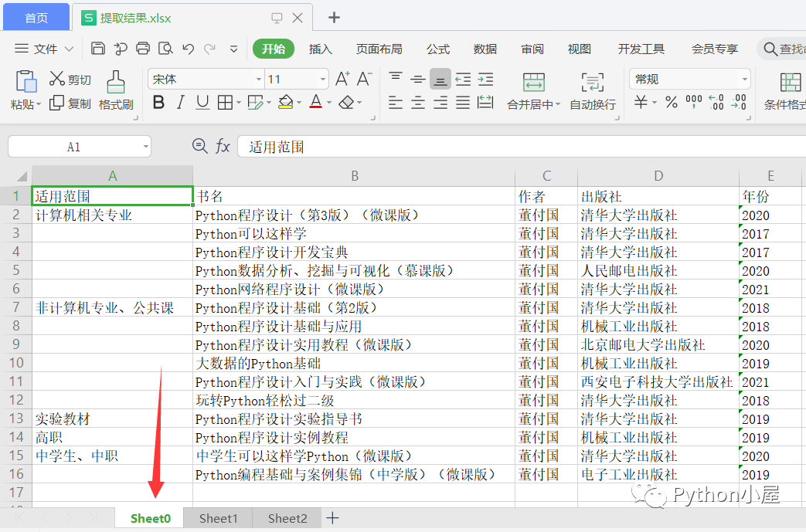Center text horizontally

coord(418,103)
